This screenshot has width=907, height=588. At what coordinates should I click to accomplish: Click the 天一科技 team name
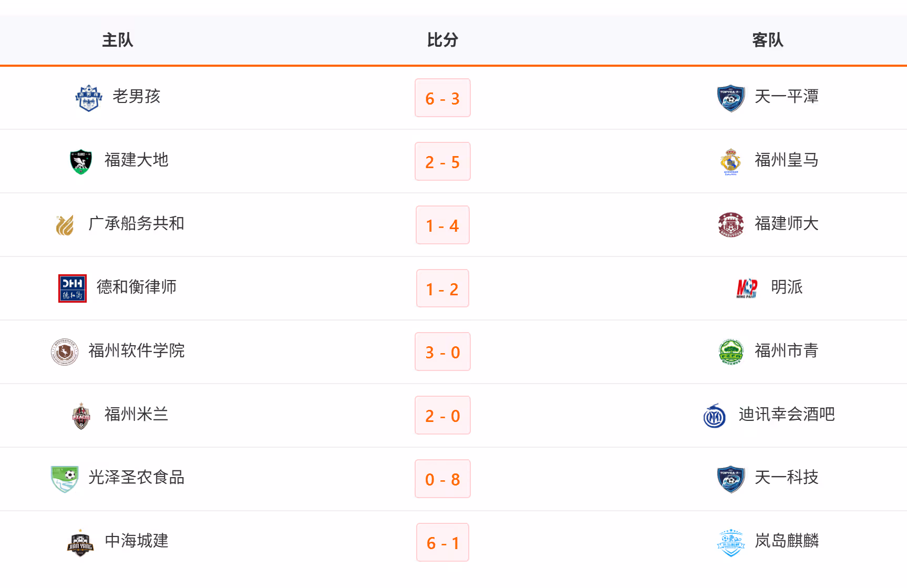coord(786,478)
